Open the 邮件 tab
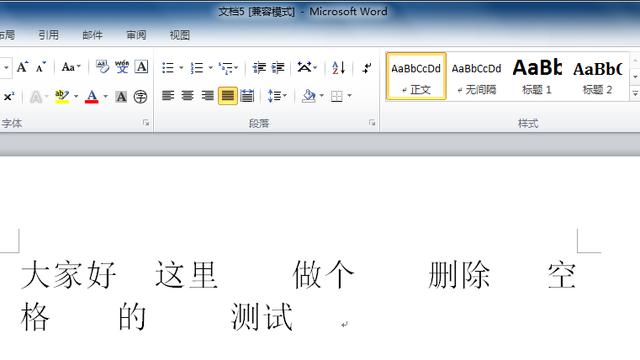This screenshot has width=640, height=360. [x=92, y=35]
